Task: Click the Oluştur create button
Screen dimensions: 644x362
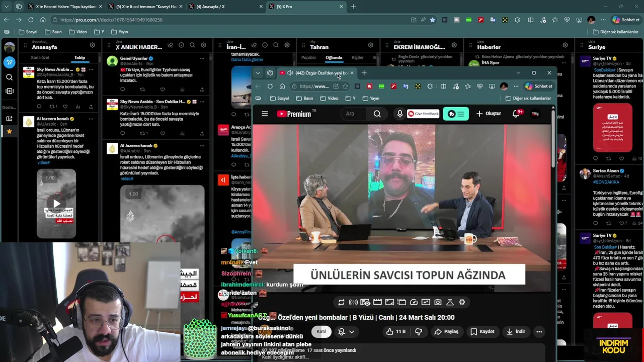Action: [489, 114]
